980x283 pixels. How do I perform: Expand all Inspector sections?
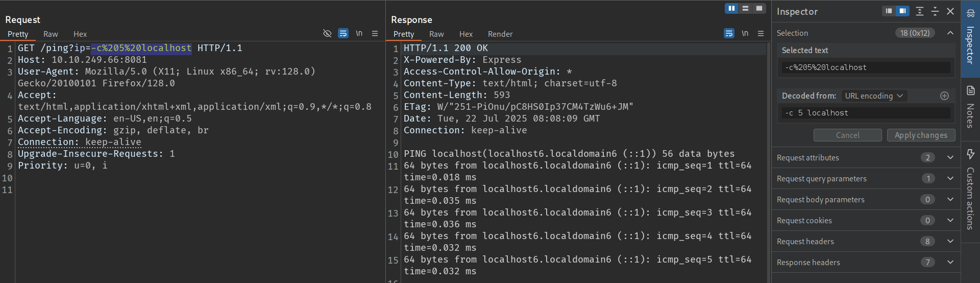[920, 11]
